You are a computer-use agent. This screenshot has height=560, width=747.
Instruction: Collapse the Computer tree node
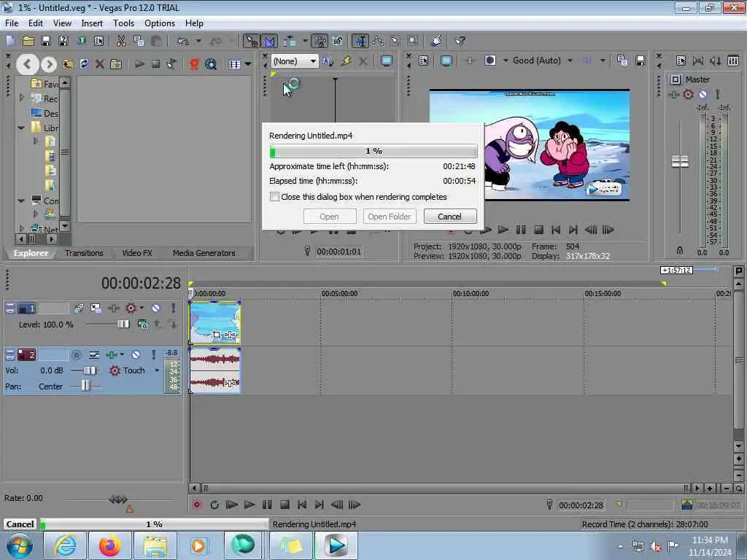point(21,201)
